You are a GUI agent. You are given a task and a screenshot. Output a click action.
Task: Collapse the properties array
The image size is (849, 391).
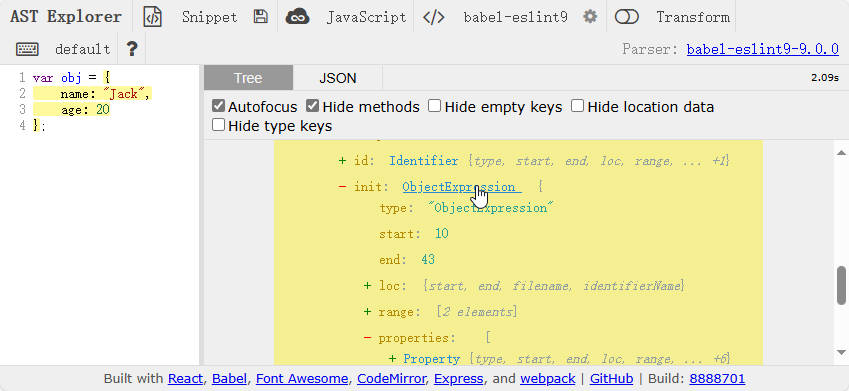click(x=368, y=338)
